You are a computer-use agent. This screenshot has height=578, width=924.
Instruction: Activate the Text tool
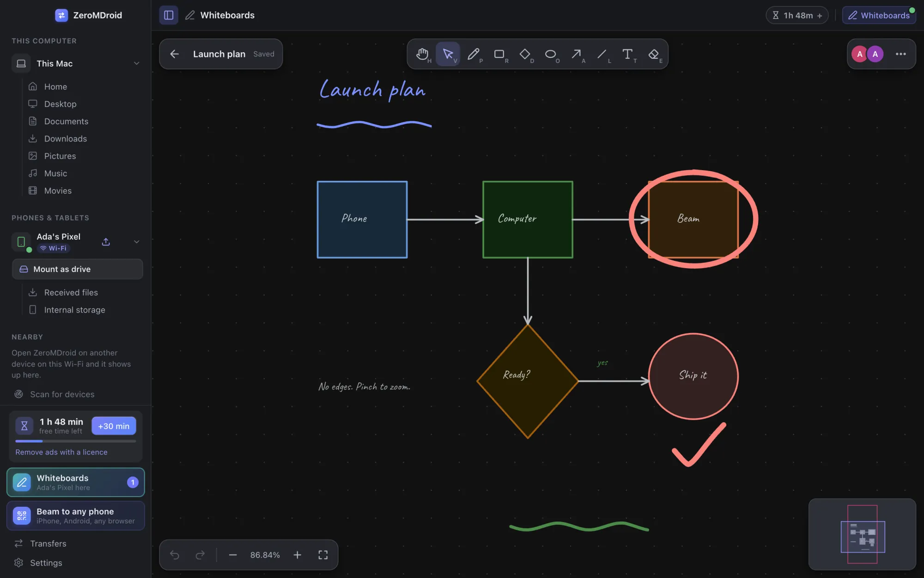(627, 54)
